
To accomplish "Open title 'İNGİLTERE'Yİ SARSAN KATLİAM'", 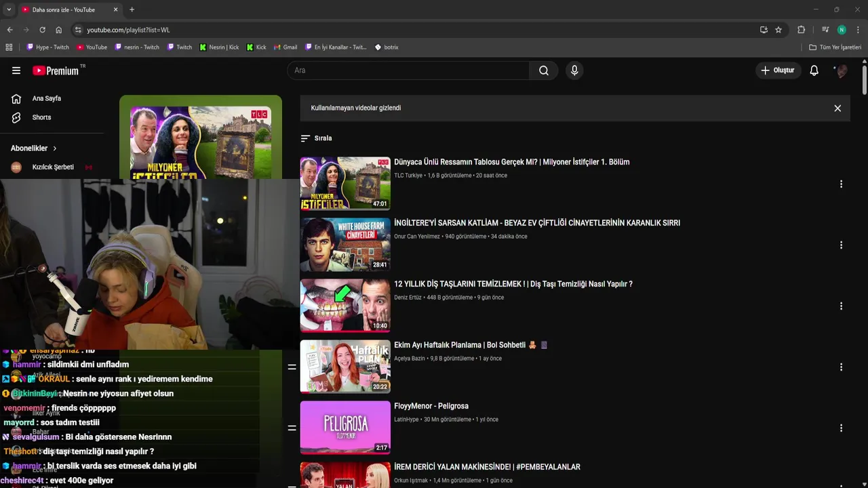I will tap(537, 223).
